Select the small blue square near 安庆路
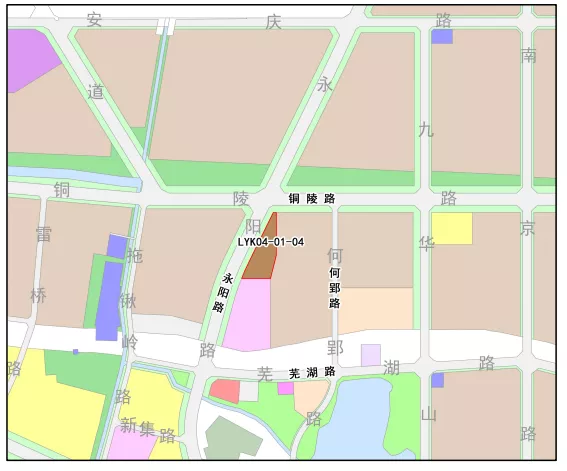 [442, 37]
